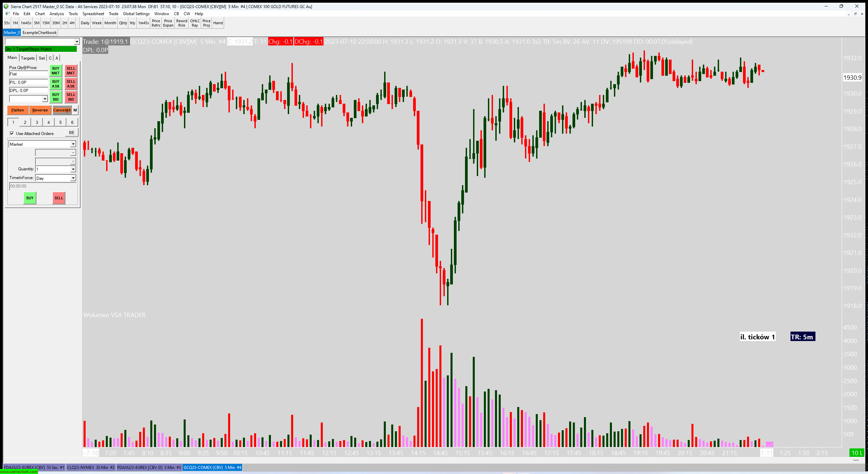
Task: Switch chart to Daily timeframe
Action: point(85,23)
